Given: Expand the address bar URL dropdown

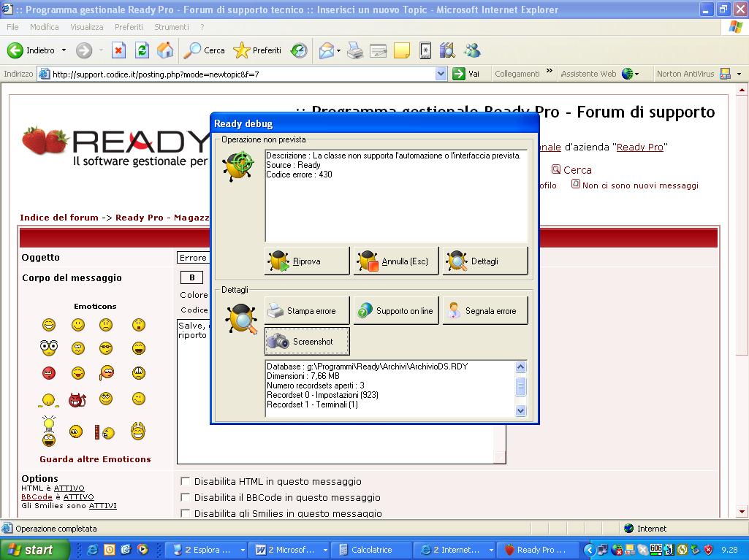Looking at the screenshot, I should (441, 74).
